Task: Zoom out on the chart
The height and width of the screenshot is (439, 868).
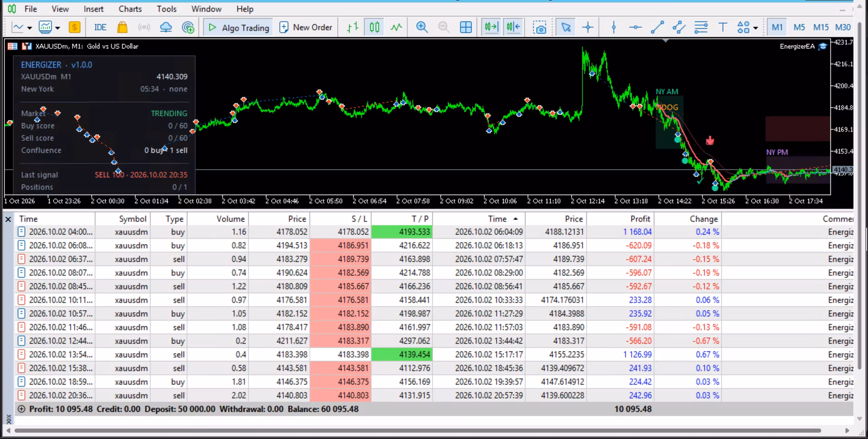Action: point(444,27)
